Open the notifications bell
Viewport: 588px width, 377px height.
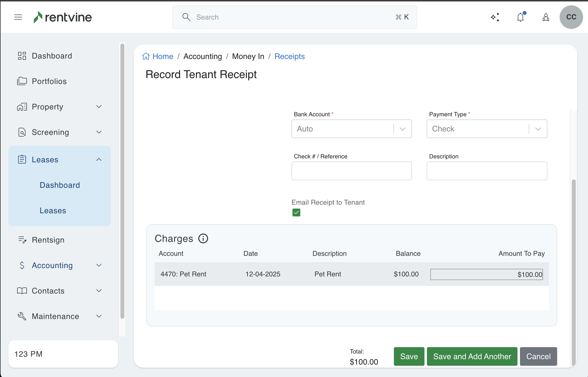[x=520, y=17]
